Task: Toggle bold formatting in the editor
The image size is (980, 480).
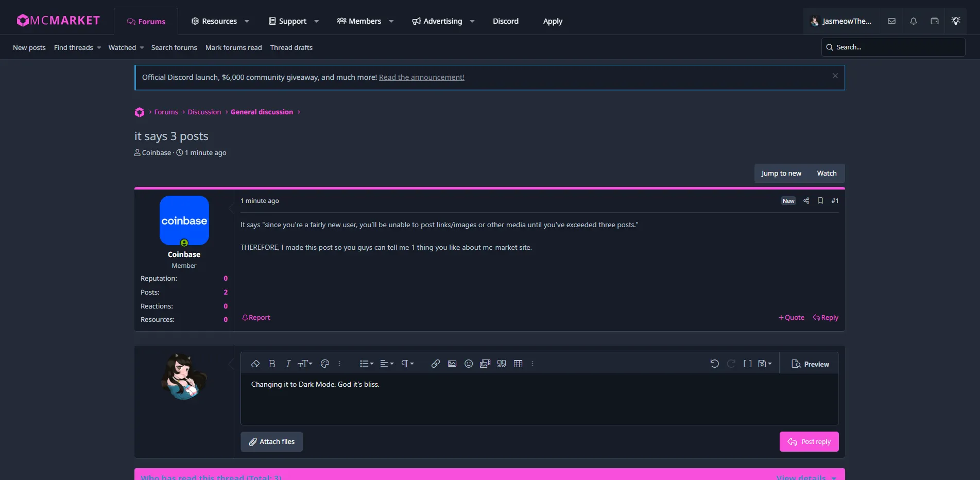Action: tap(272, 364)
